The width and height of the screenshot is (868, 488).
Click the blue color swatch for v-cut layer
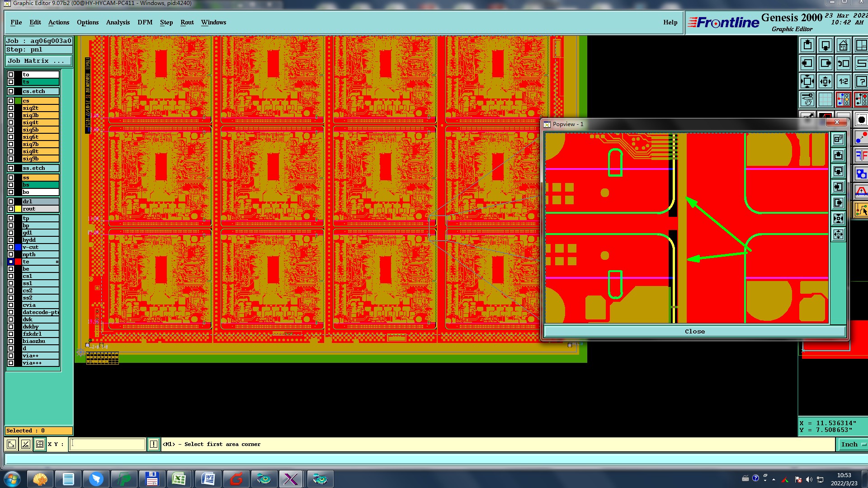point(18,247)
